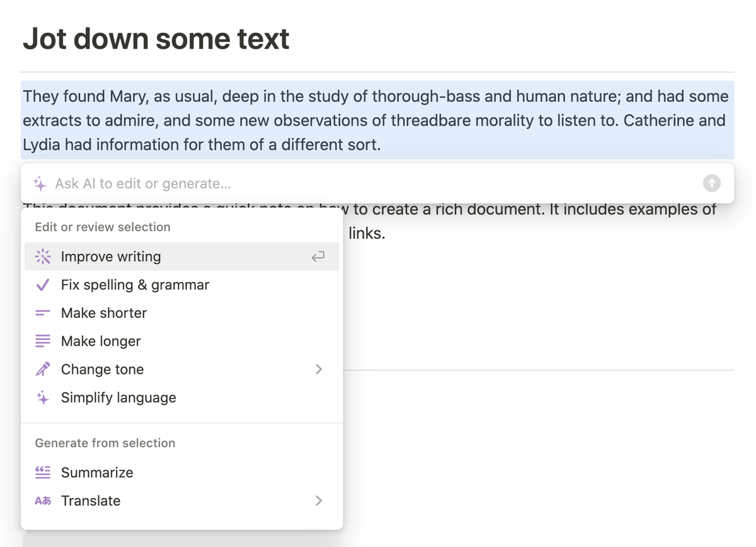Image resolution: width=756 pixels, height=547 pixels.
Task: Click the word 'links.' in the document
Action: 367,234
